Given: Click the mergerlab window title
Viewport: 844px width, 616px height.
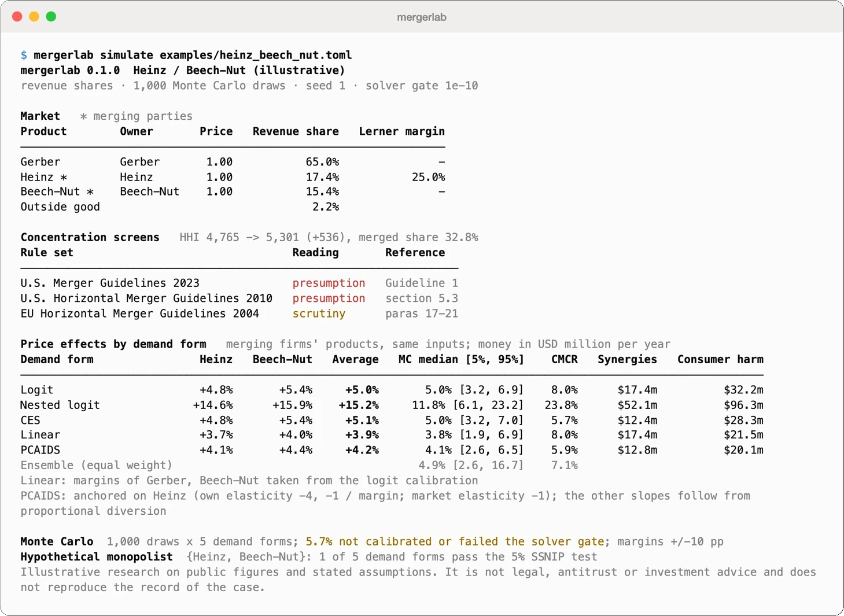Looking at the screenshot, I should coord(422,17).
